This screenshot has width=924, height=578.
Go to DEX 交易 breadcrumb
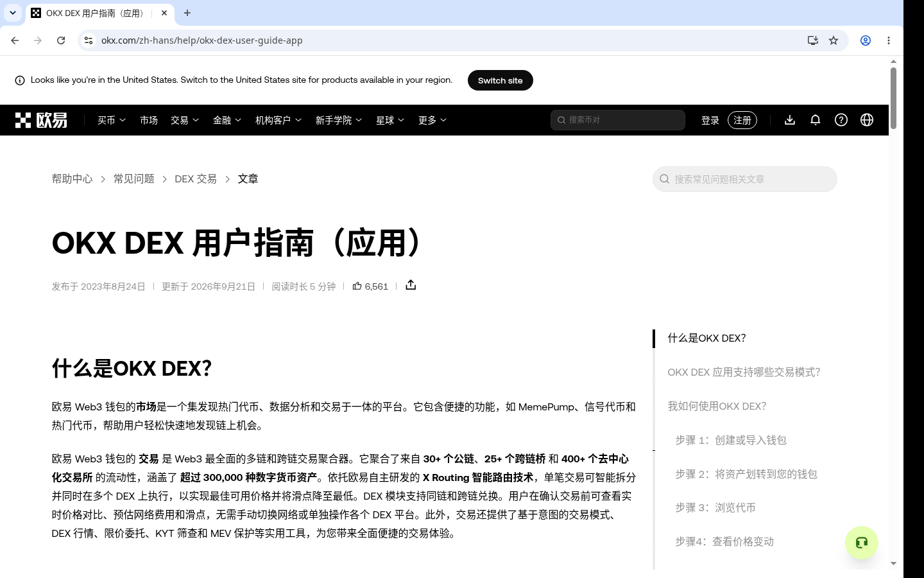[x=196, y=179]
